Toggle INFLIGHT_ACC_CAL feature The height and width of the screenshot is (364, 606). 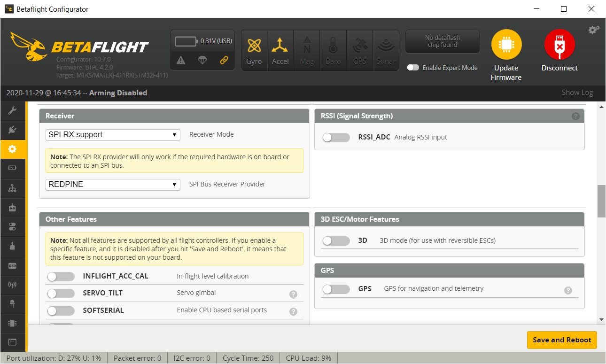(x=61, y=276)
